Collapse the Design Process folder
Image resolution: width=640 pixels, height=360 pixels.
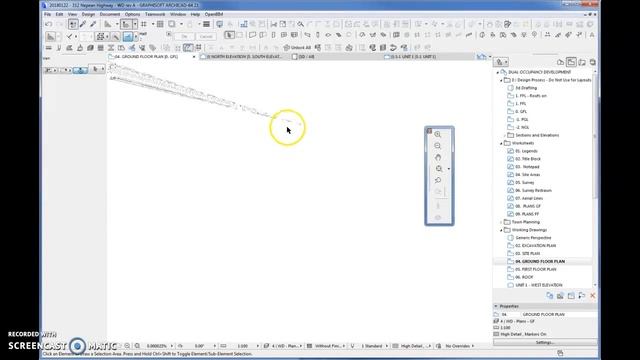click(501, 80)
